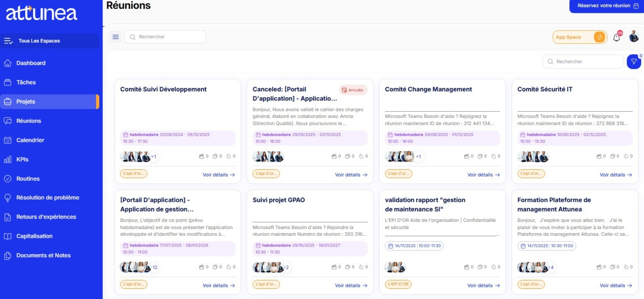Viewport: 644px width, 299px height.
Task: Click the App Space lightning icon
Action: tap(599, 37)
